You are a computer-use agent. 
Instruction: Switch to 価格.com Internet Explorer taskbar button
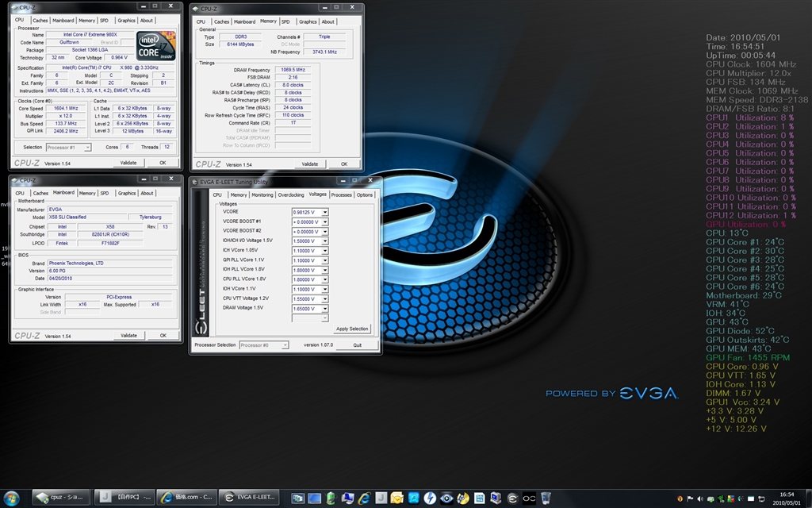click(x=187, y=497)
